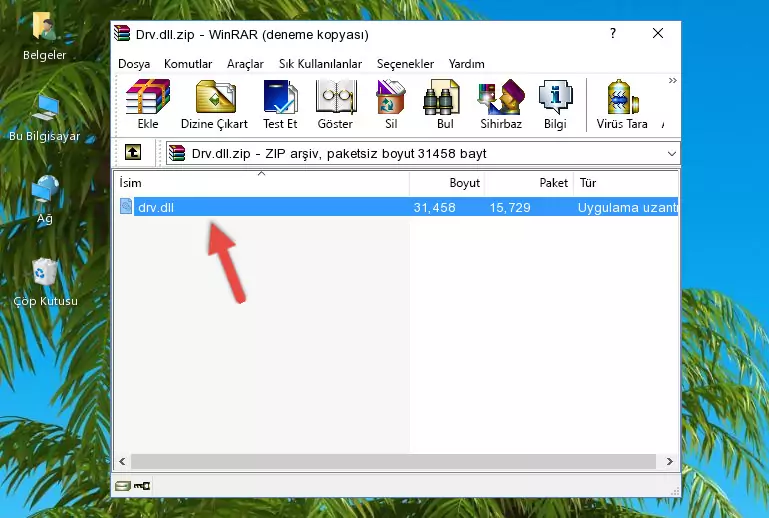Click the help question mark button
Screen dimensions: 769x518
pos(613,33)
